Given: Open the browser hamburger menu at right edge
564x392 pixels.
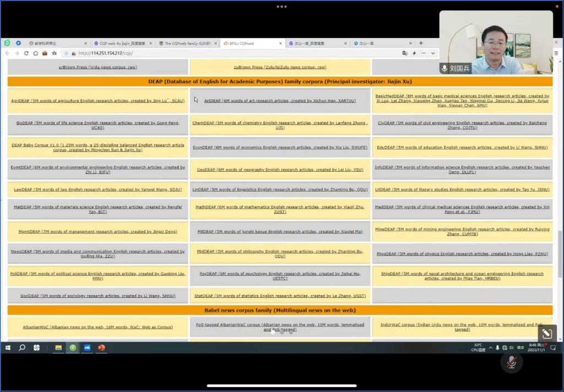Looking at the screenshot, I should point(556,53).
